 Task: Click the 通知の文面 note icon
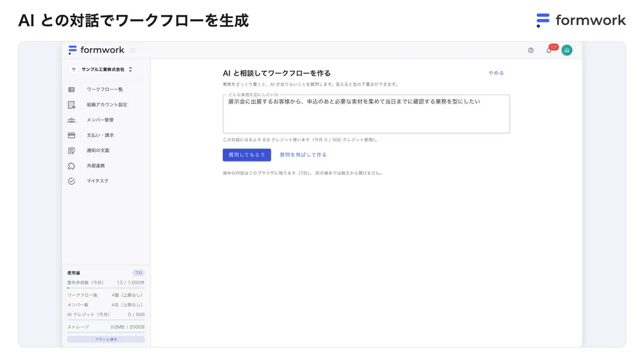(x=71, y=151)
